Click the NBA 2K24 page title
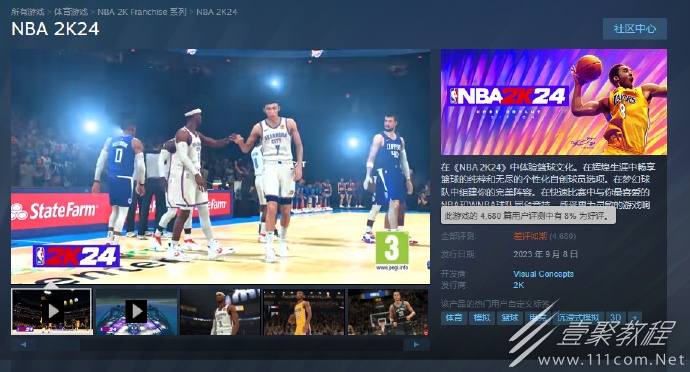This screenshot has width=690, height=372. pos(55,29)
